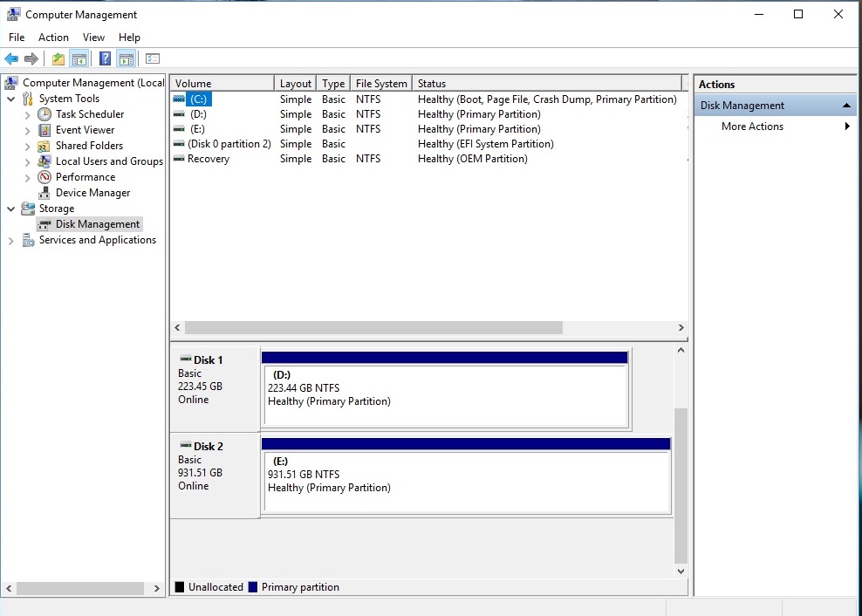Sort by the File System column header
Screen dimensions: 862x616
pyautogui.click(x=381, y=83)
